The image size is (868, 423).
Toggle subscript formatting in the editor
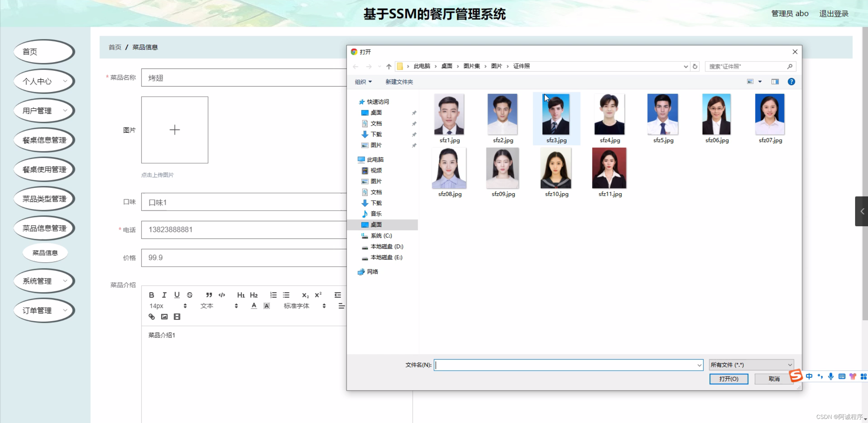(x=305, y=295)
